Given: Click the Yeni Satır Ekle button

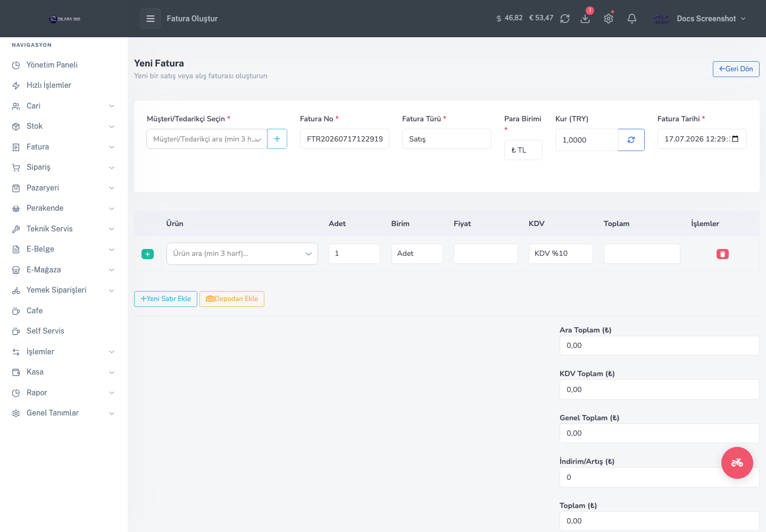Looking at the screenshot, I should (165, 299).
